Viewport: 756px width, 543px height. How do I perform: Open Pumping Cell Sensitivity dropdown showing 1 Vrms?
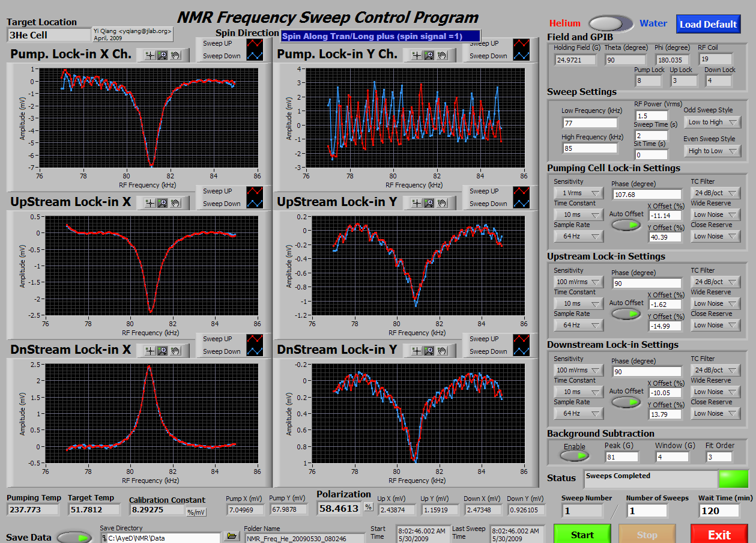click(578, 193)
